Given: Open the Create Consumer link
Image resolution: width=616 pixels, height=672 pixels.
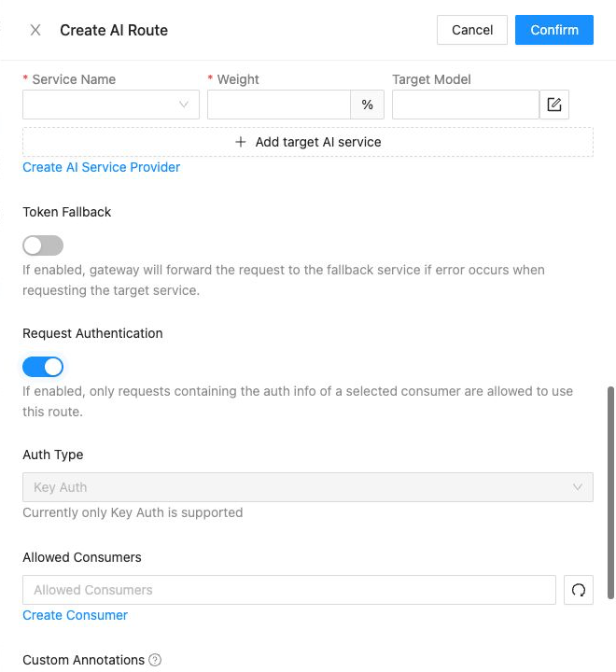Looking at the screenshot, I should pyautogui.click(x=75, y=615).
